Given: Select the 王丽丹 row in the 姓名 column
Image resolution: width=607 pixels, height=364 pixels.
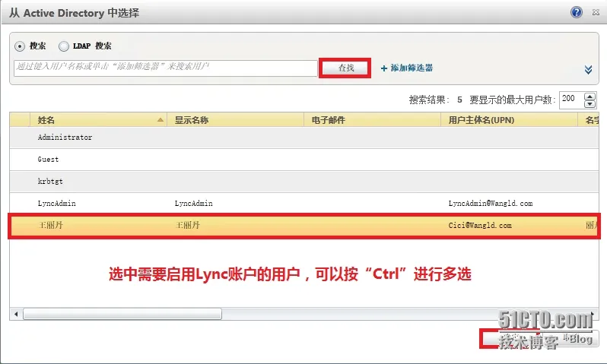Looking at the screenshot, I should tap(50, 226).
